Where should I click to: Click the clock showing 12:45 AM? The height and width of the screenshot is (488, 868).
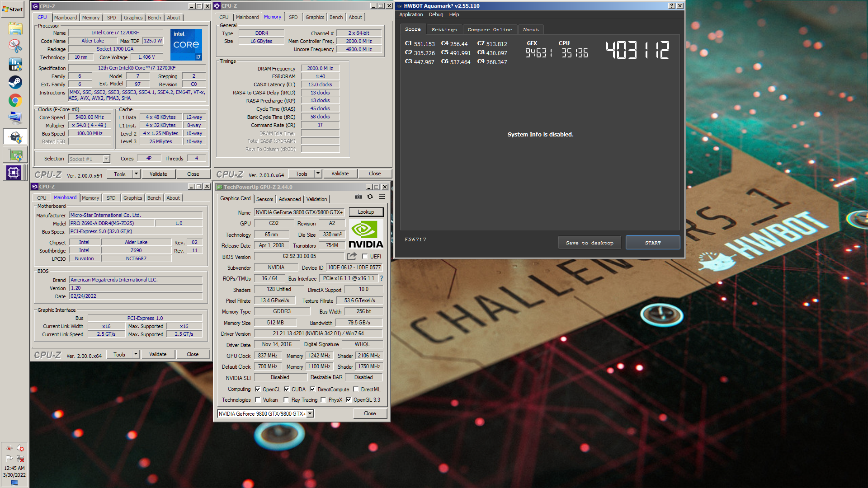[14, 468]
